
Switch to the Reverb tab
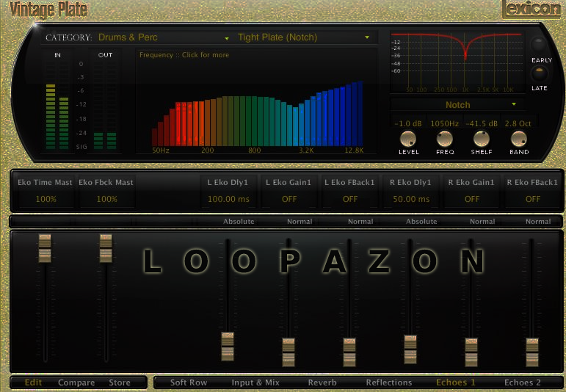pyautogui.click(x=322, y=382)
